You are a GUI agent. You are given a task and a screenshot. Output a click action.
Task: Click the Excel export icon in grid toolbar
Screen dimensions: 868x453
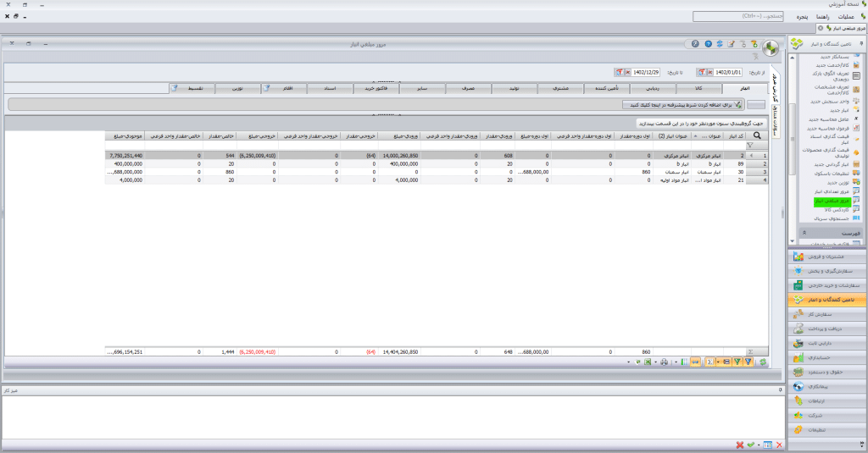coord(647,362)
